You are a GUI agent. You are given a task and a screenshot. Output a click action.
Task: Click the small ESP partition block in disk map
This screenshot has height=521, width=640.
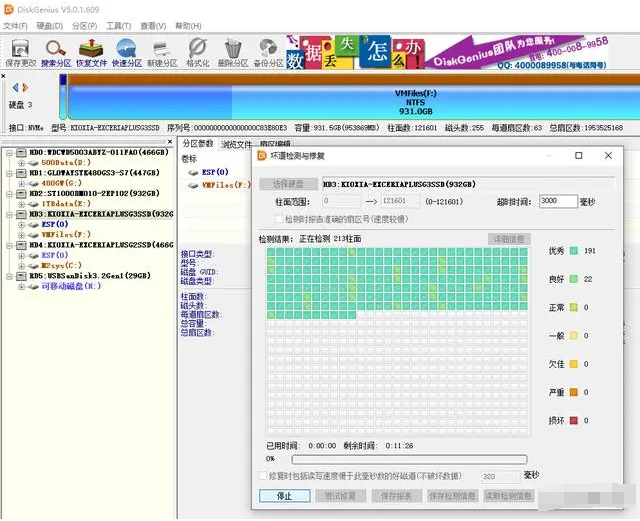coord(63,96)
